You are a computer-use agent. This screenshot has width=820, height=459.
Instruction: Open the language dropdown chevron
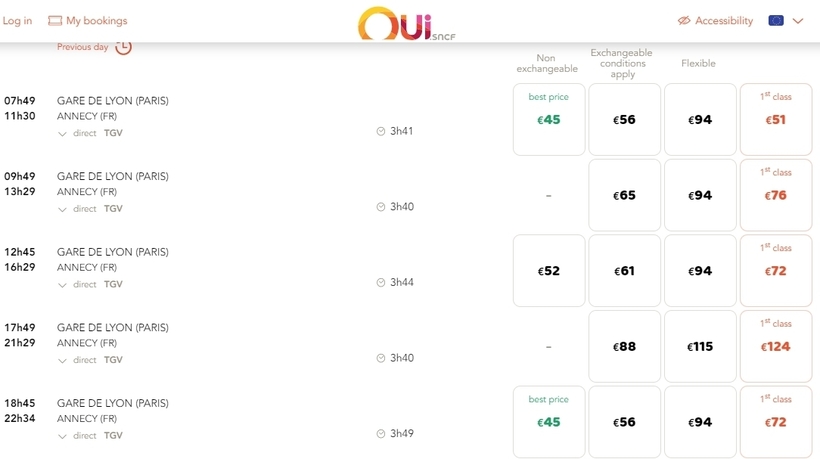point(798,21)
